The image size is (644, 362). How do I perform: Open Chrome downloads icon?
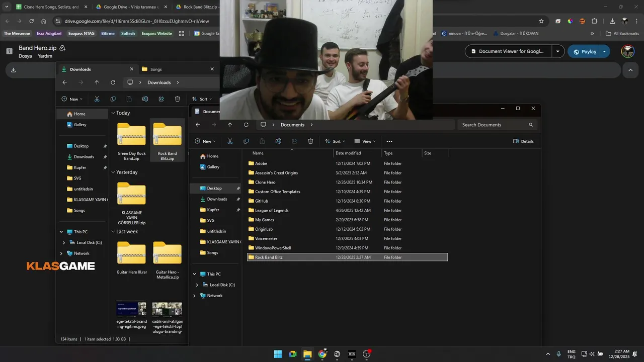612,21
